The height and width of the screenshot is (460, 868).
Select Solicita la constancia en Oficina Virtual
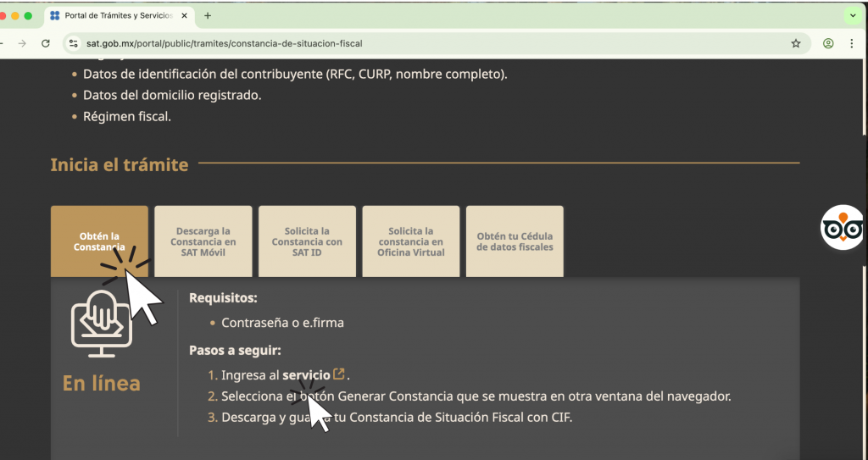tap(411, 241)
